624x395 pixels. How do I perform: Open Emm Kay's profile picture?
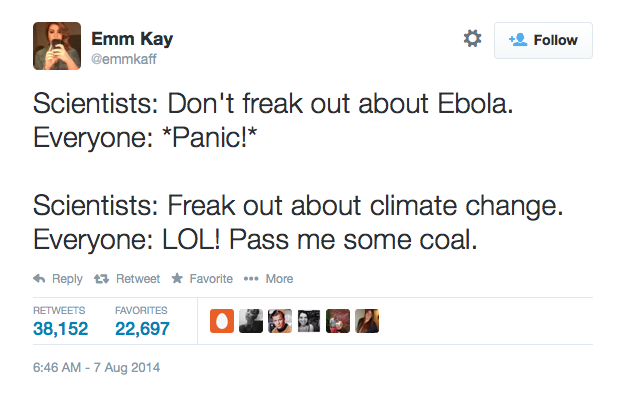[x=57, y=46]
